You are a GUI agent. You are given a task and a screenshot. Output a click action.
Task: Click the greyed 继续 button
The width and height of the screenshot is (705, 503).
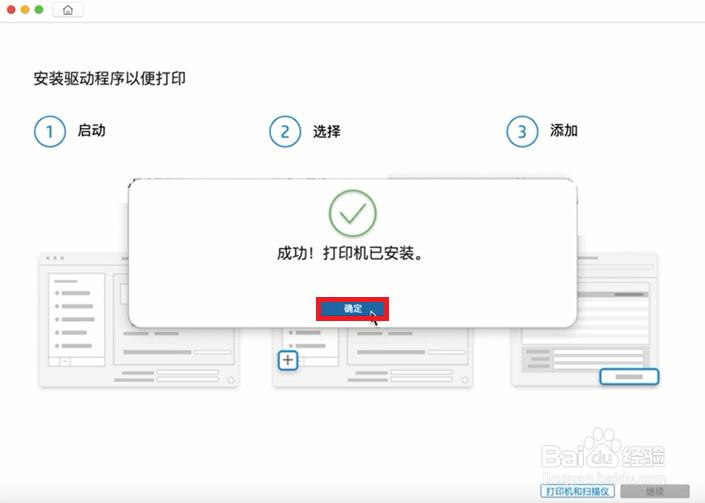point(655,491)
